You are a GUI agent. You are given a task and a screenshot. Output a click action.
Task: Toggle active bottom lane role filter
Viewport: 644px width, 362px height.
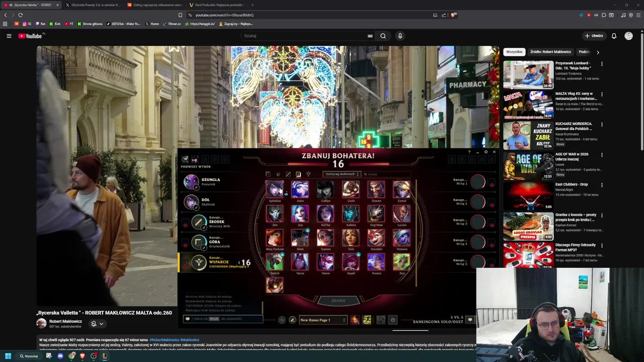pos(298,174)
